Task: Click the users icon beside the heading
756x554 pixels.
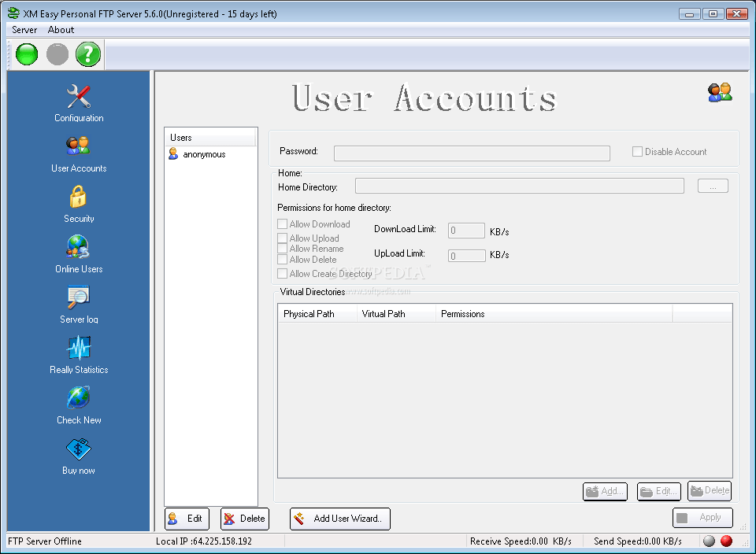Action: point(720,92)
